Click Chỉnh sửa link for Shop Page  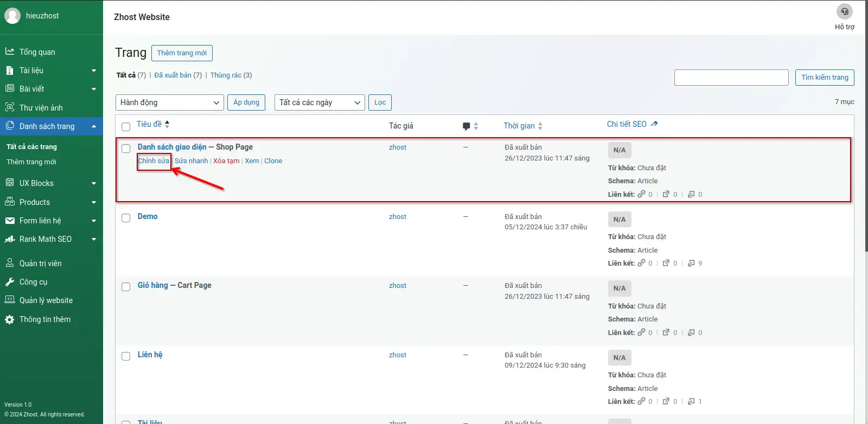(x=154, y=161)
